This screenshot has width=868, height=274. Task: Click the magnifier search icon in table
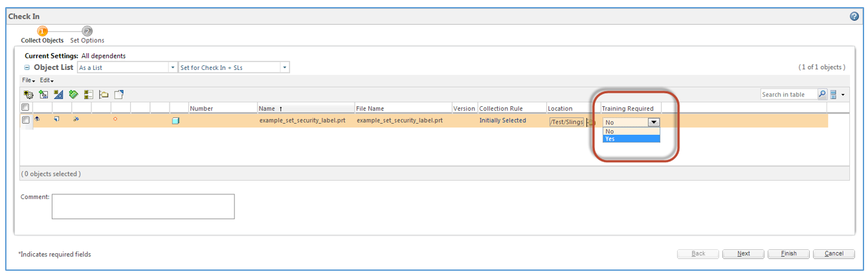pos(822,95)
